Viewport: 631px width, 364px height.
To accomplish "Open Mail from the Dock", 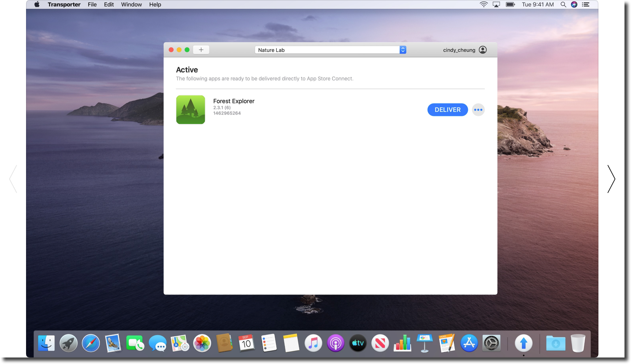I will (113, 343).
